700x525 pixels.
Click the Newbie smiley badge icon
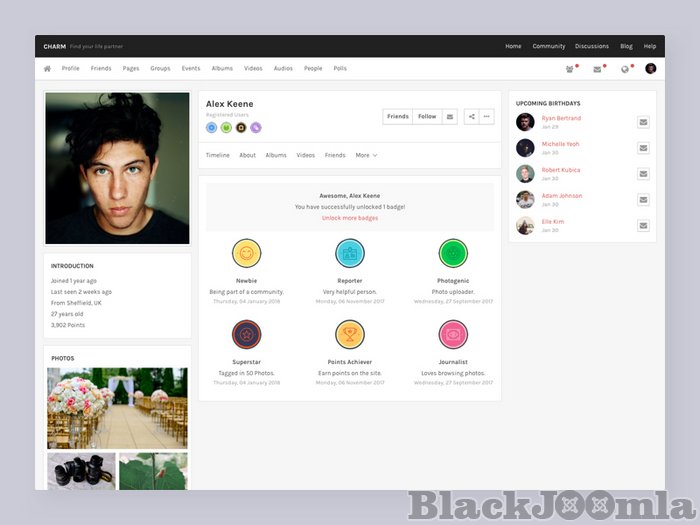click(246, 253)
